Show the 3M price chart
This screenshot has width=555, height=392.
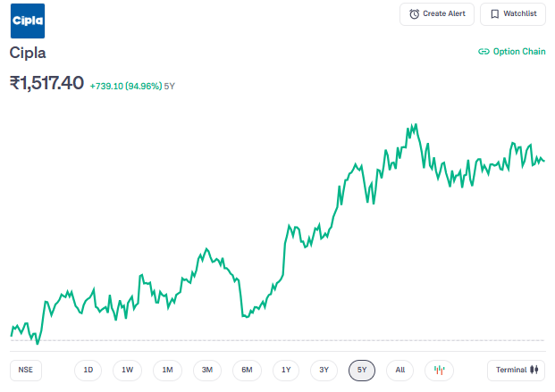click(x=206, y=370)
